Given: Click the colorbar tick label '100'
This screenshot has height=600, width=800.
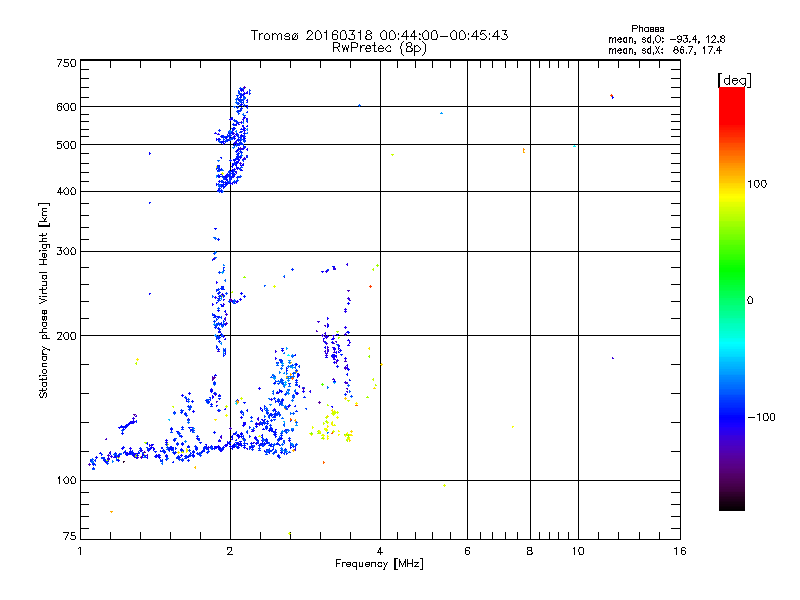Looking at the screenshot, I should [x=757, y=184].
